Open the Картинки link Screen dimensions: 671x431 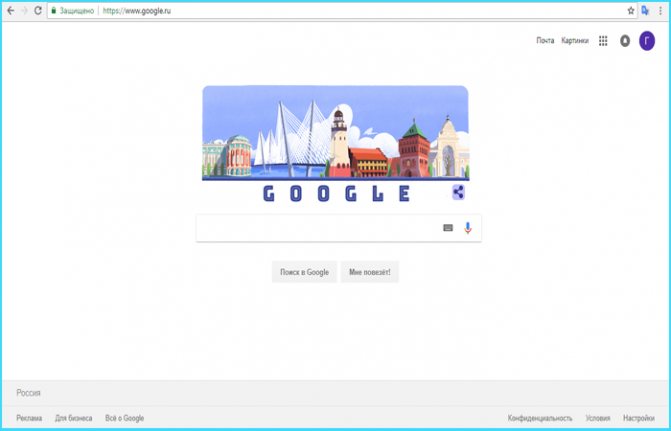[575, 41]
